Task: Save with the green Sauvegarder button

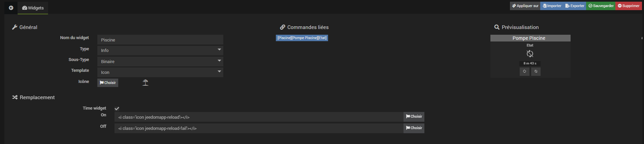Action: click(601, 6)
